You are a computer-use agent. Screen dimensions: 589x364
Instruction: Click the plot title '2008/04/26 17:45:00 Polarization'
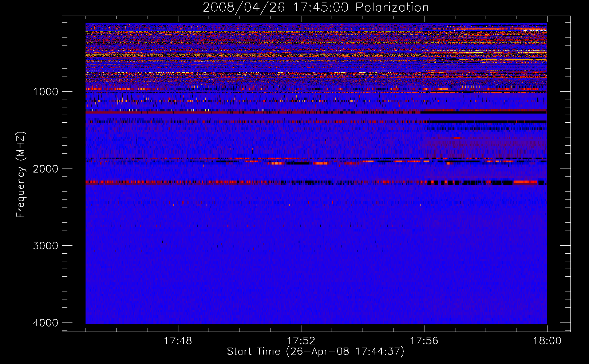pos(316,8)
